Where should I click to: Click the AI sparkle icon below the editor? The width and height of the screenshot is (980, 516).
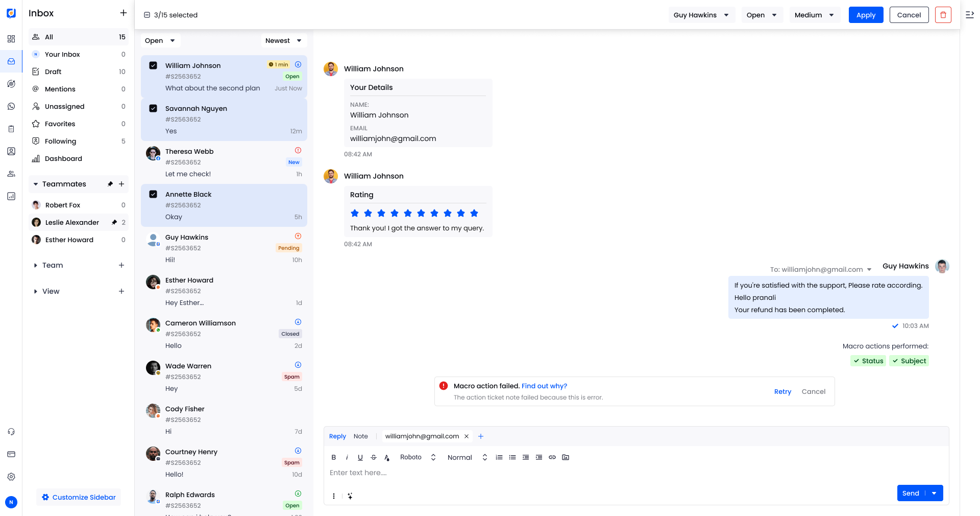[350, 496]
